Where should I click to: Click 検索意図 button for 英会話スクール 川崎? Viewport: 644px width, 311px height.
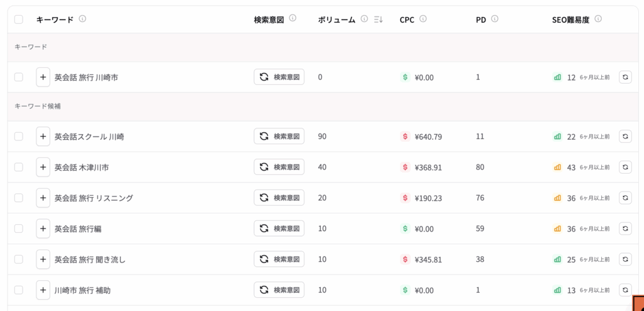pyautogui.click(x=279, y=136)
